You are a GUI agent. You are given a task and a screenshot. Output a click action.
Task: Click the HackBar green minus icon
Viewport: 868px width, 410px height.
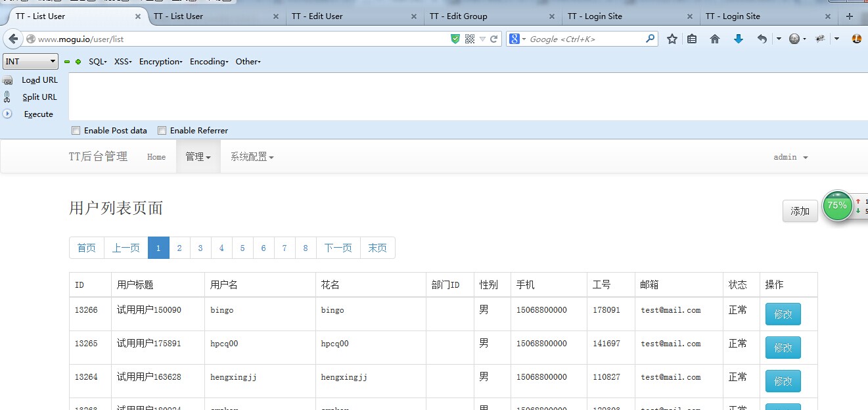tap(67, 62)
